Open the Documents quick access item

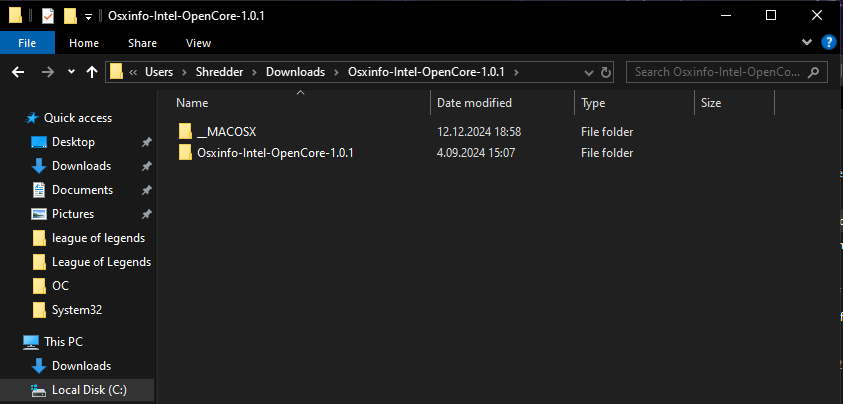[x=81, y=190]
